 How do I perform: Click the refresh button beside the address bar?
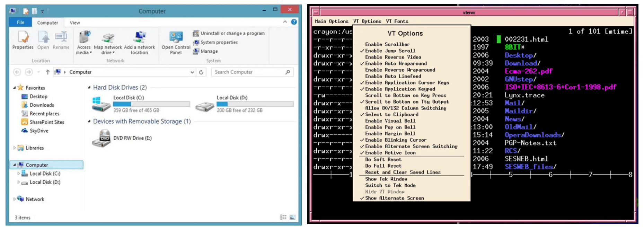(x=201, y=72)
